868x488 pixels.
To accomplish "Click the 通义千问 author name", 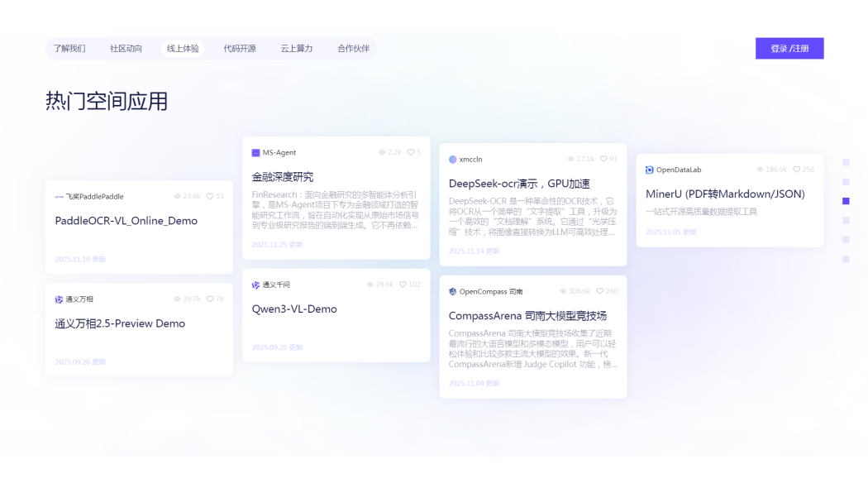I will coord(276,285).
